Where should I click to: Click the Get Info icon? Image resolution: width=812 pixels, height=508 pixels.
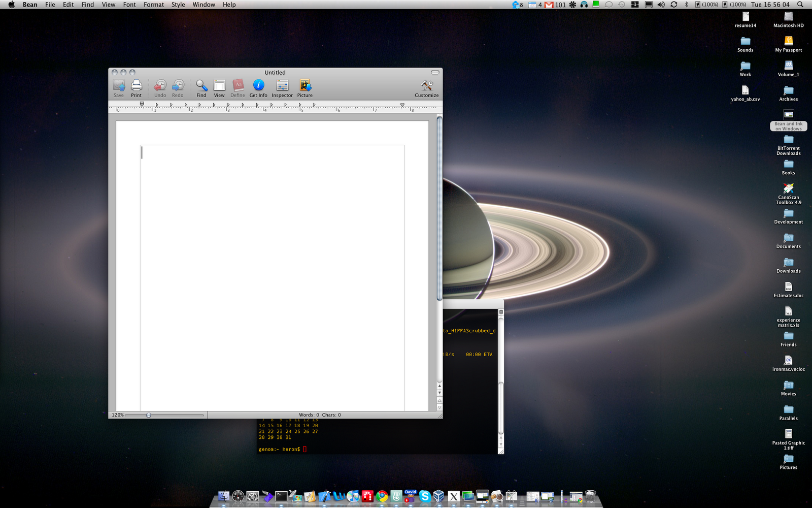258,86
